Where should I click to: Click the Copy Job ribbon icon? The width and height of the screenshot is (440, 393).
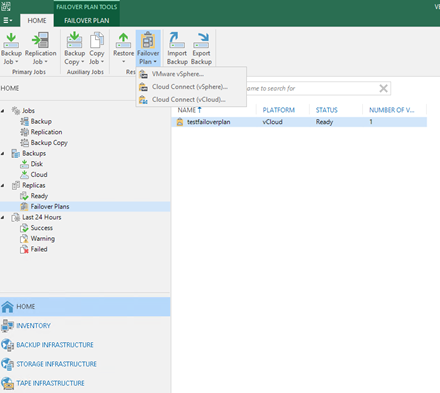97,40
